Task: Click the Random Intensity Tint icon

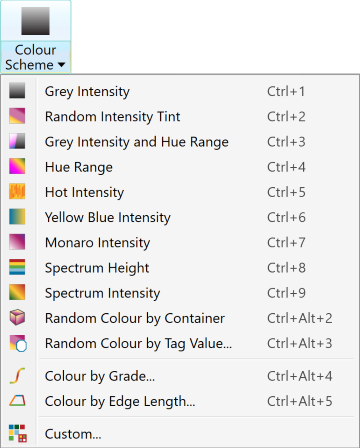Action: coord(17,116)
